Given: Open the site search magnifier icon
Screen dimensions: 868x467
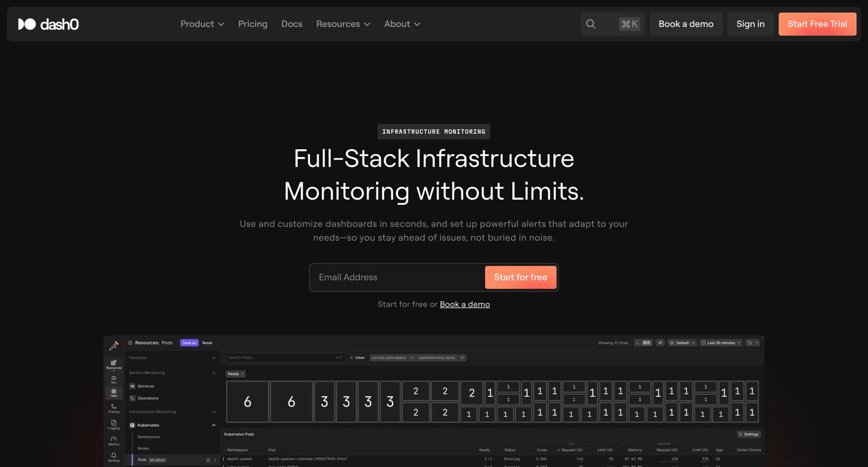Looking at the screenshot, I should [591, 24].
